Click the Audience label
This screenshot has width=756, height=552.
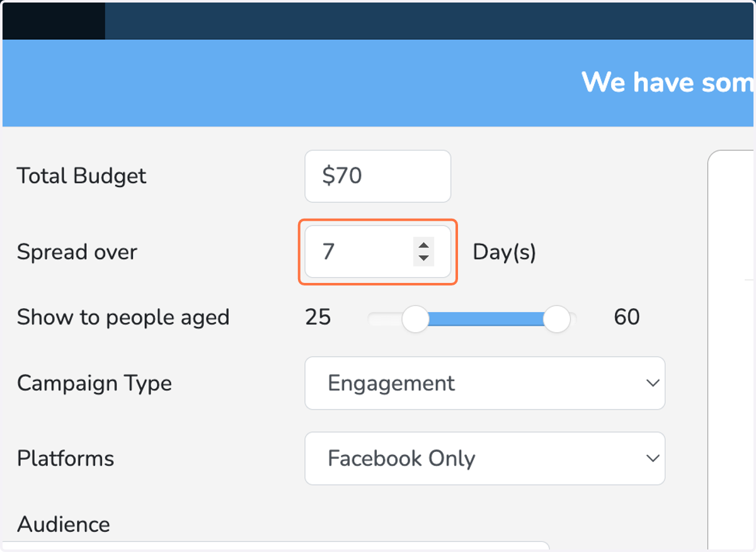[64, 524]
